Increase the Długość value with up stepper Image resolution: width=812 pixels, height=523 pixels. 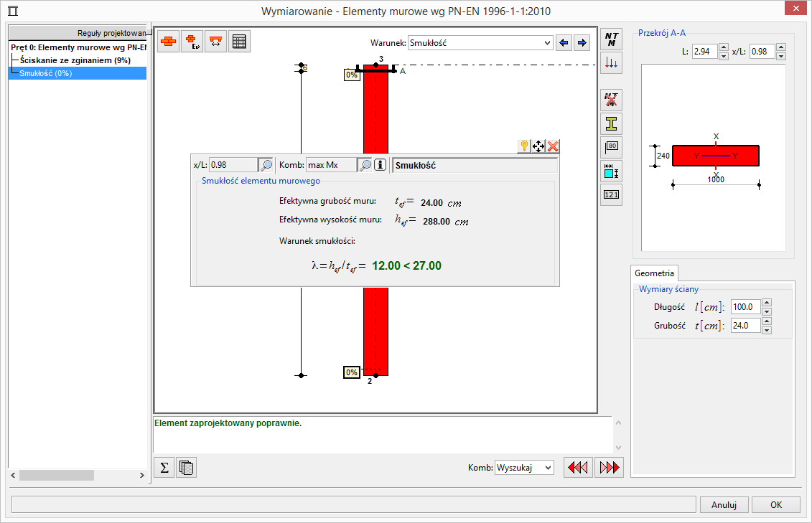(x=767, y=303)
